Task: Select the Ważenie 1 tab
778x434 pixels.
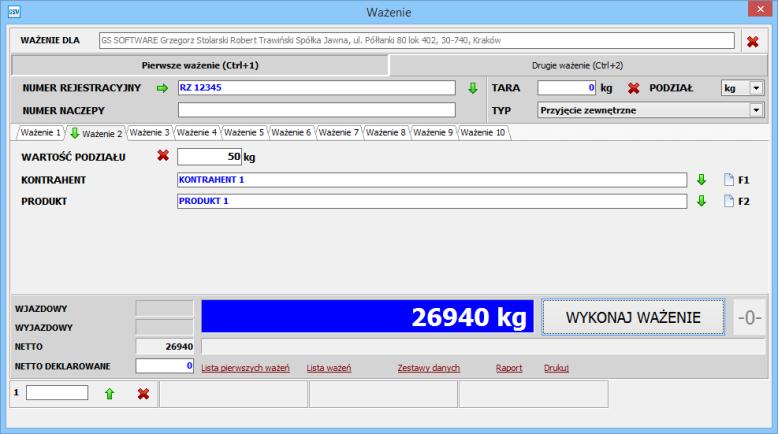Action: (41, 132)
